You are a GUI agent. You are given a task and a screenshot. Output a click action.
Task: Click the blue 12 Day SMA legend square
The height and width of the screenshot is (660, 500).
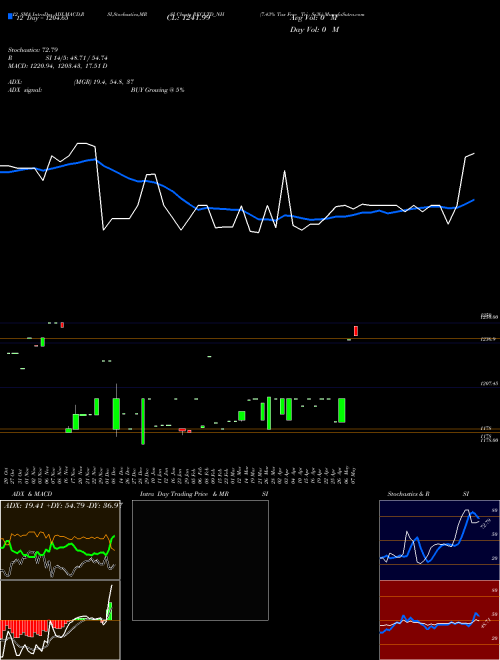[x=10, y=16]
